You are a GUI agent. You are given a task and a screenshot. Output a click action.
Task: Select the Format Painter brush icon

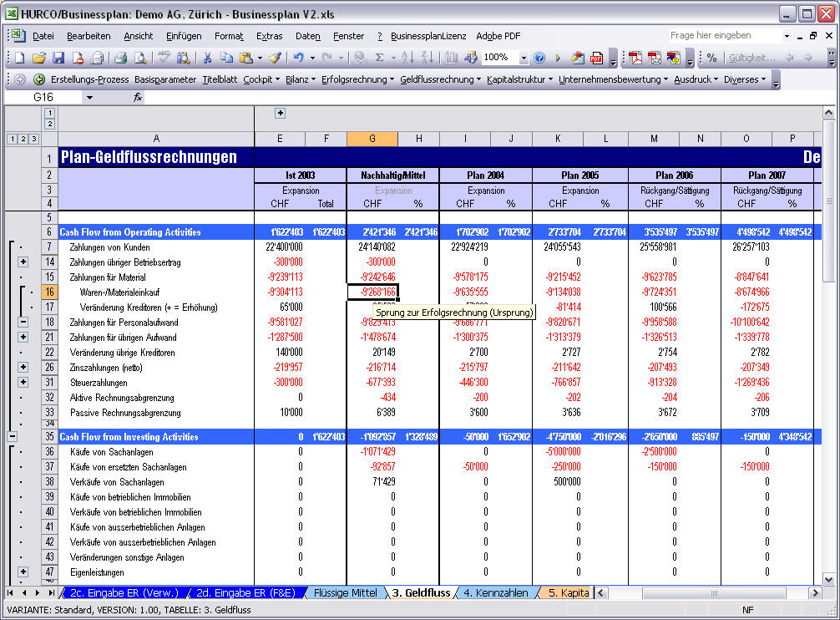[x=275, y=58]
